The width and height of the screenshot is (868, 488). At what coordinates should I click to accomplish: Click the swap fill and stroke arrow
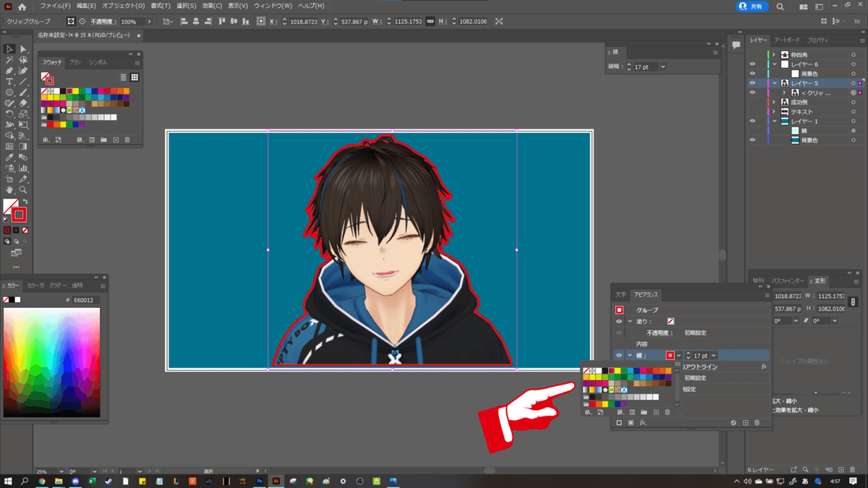pyautogui.click(x=25, y=202)
